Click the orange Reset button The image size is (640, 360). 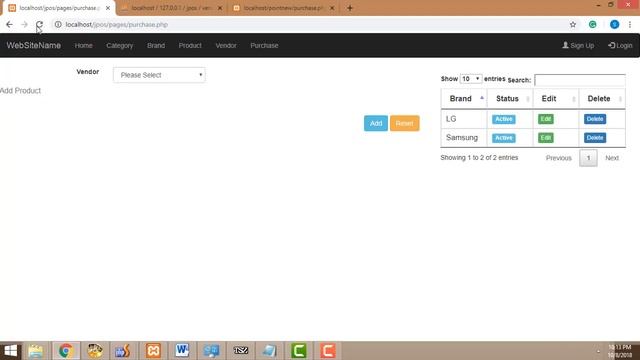pos(404,123)
